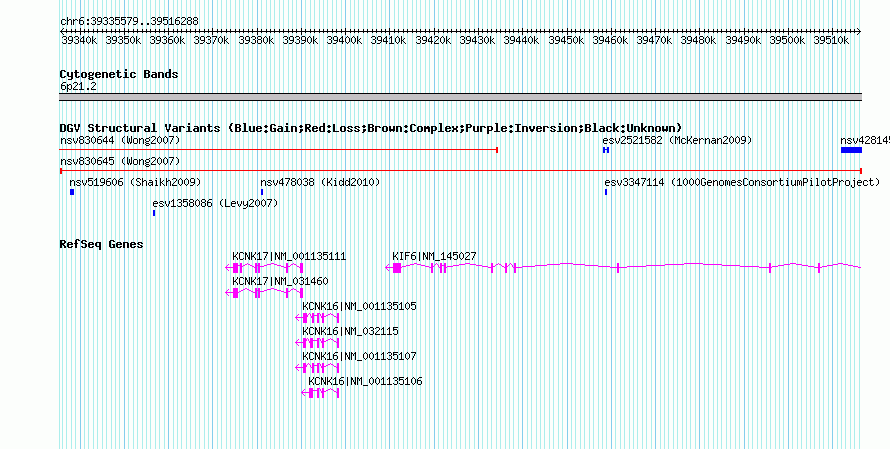The height and width of the screenshot is (449, 890).
Task: Open the KCNK16|NM_001135105 gene label
Action: click(359, 307)
